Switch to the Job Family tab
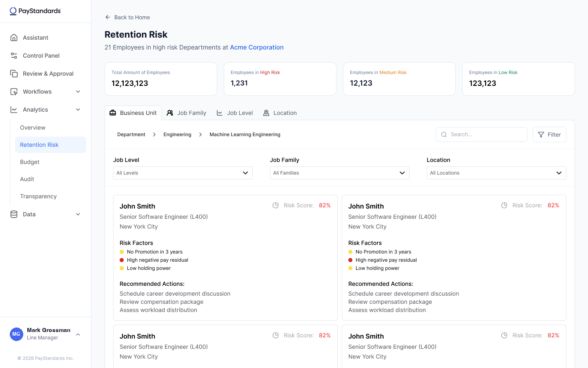588x368 pixels. point(187,113)
